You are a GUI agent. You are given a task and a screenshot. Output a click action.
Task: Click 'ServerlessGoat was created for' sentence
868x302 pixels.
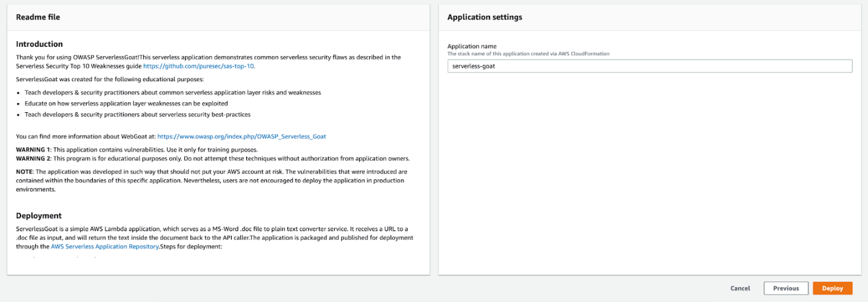click(x=110, y=79)
